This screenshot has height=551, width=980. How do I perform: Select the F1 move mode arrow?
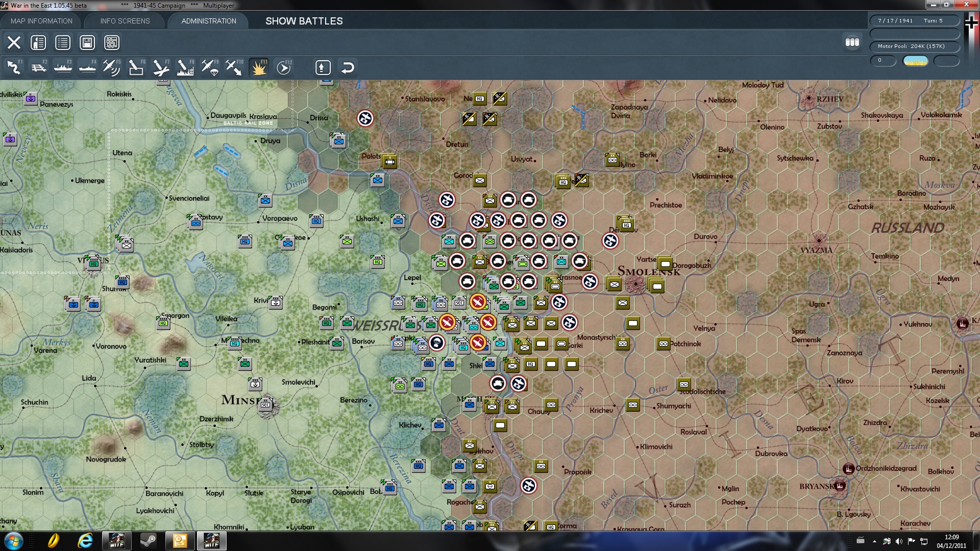(x=14, y=67)
